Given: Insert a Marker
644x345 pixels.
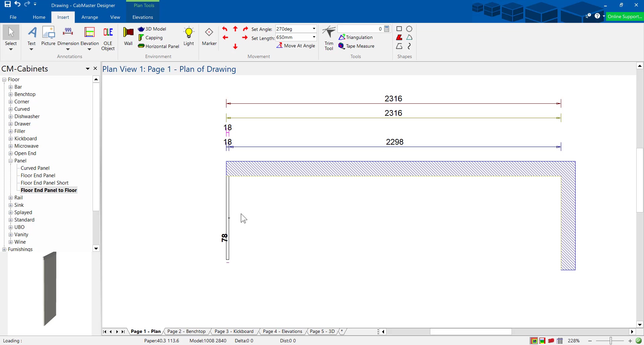Looking at the screenshot, I should (x=209, y=36).
